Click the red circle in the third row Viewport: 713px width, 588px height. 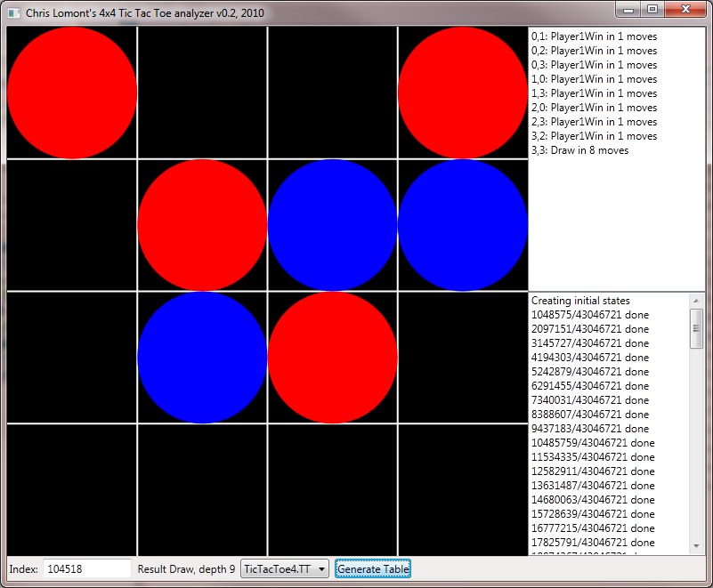click(x=333, y=357)
